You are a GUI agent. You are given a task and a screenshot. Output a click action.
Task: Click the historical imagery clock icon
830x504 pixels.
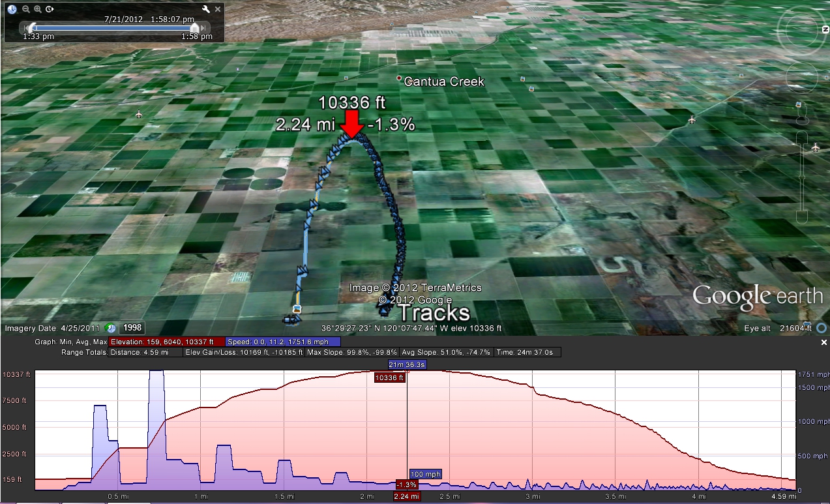tap(12, 8)
